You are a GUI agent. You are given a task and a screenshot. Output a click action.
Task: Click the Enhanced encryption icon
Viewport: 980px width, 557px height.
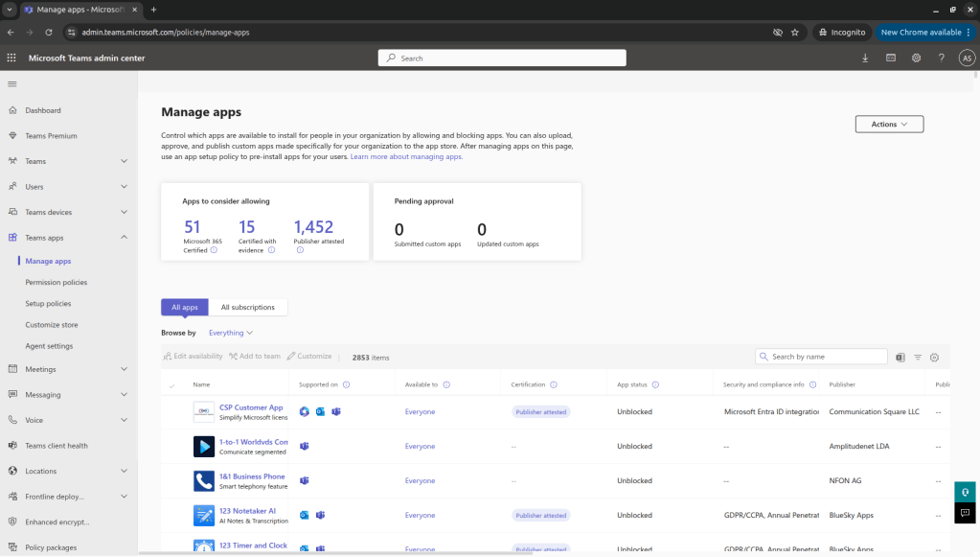(12, 522)
